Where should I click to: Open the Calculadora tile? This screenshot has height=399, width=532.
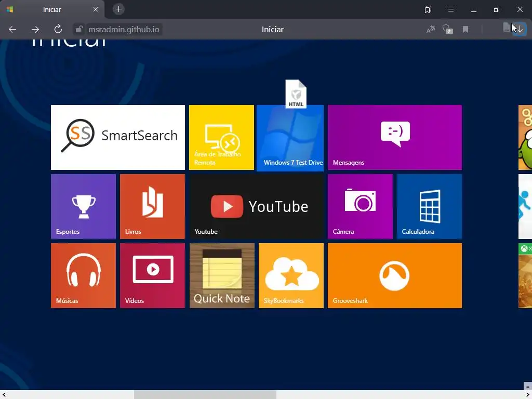pos(429,207)
